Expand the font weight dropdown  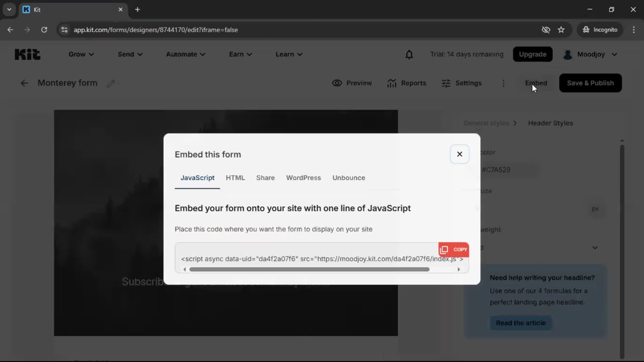(595, 247)
